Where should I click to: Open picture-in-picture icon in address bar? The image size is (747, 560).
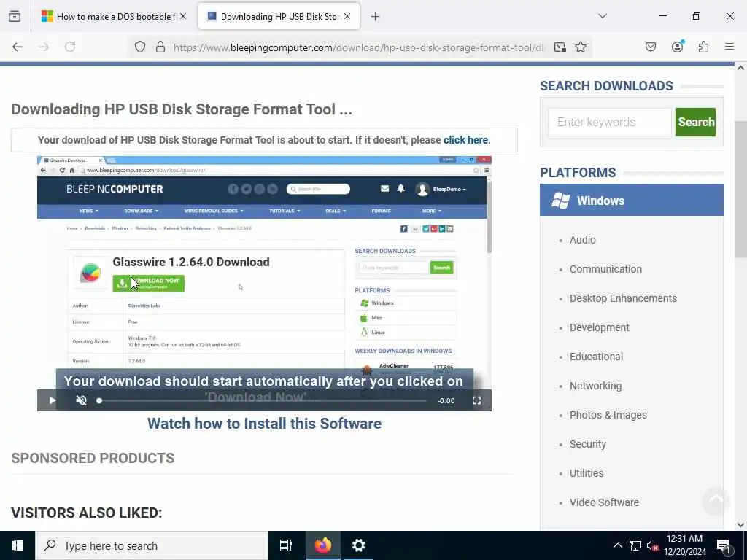click(x=560, y=47)
